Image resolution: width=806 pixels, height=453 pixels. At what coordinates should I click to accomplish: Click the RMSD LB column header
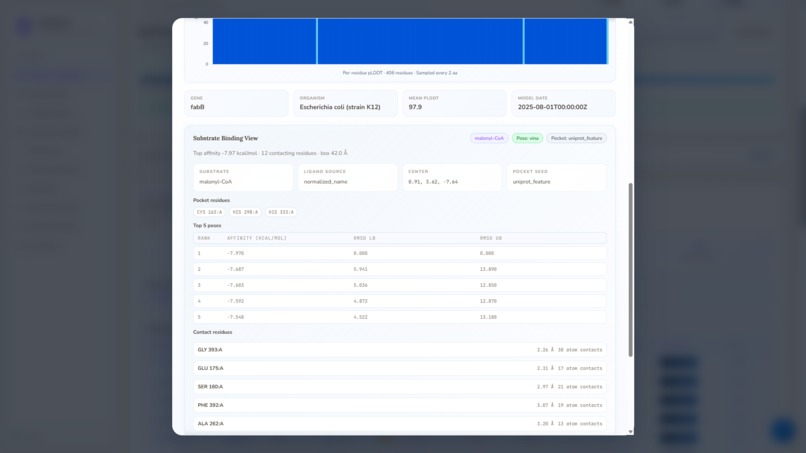pos(364,238)
